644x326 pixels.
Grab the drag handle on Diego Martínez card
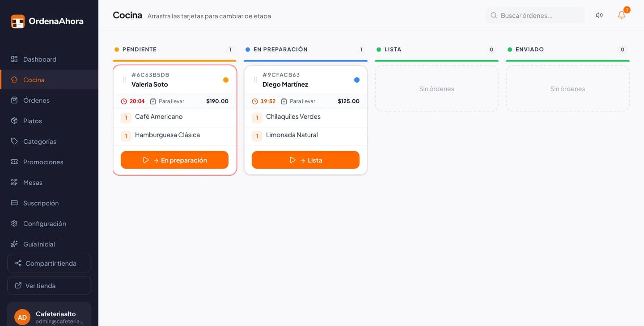tap(255, 80)
